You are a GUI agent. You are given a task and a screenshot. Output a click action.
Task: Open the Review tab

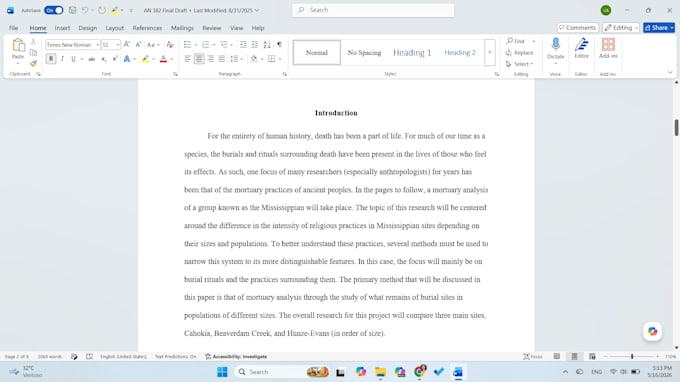coord(212,28)
